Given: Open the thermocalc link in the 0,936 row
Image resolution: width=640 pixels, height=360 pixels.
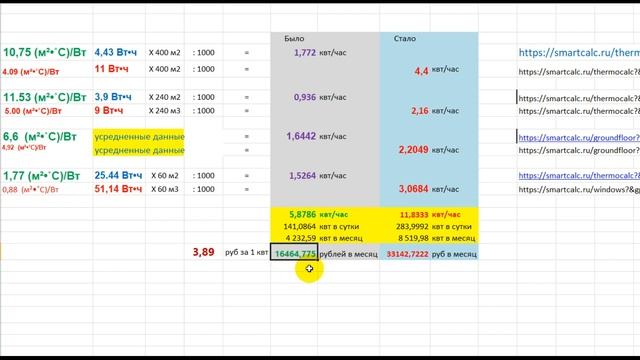Looking at the screenshot, I should click(x=579, y=98).
